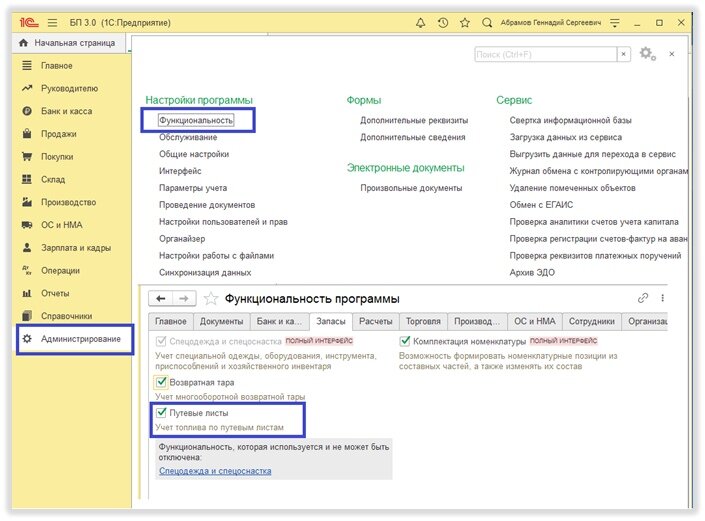Switch to the Документы tab
The image size is (705, 521).
pos(221,321)
